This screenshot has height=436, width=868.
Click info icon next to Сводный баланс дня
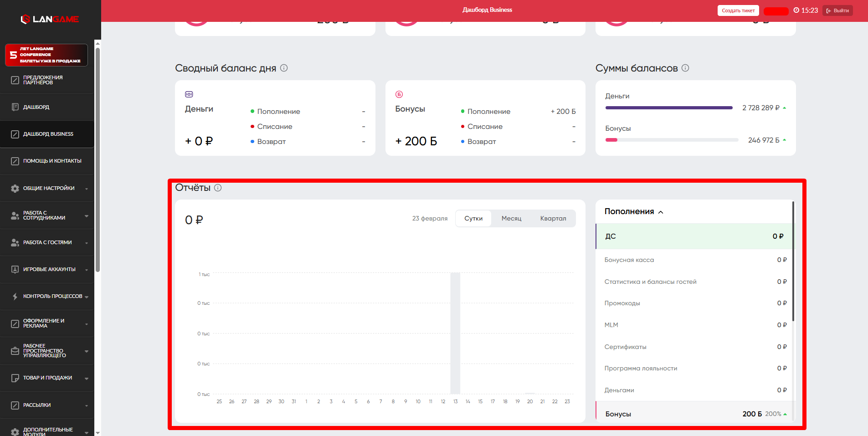click(x=284, y=68)
